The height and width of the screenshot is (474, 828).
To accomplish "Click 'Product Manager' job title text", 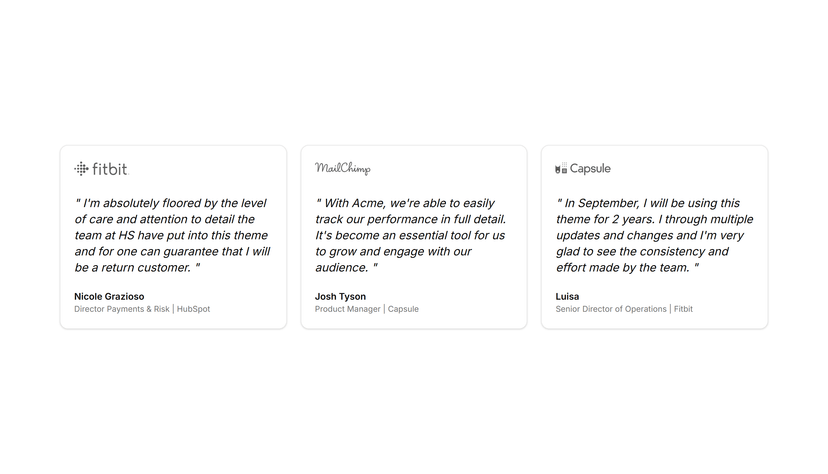I will click(347, 309).
